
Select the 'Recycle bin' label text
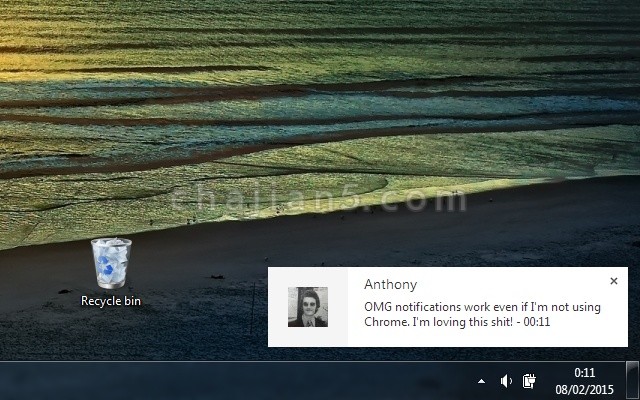tap(111, 301)
